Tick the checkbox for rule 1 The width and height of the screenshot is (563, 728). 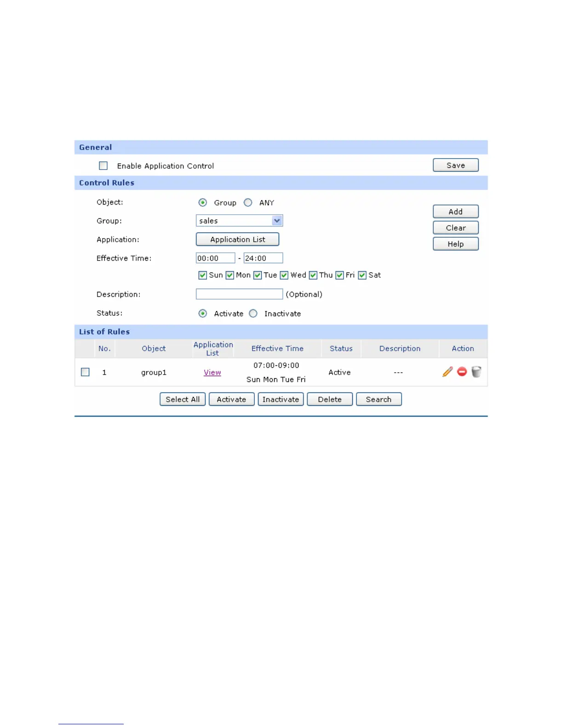click(85, 372)
